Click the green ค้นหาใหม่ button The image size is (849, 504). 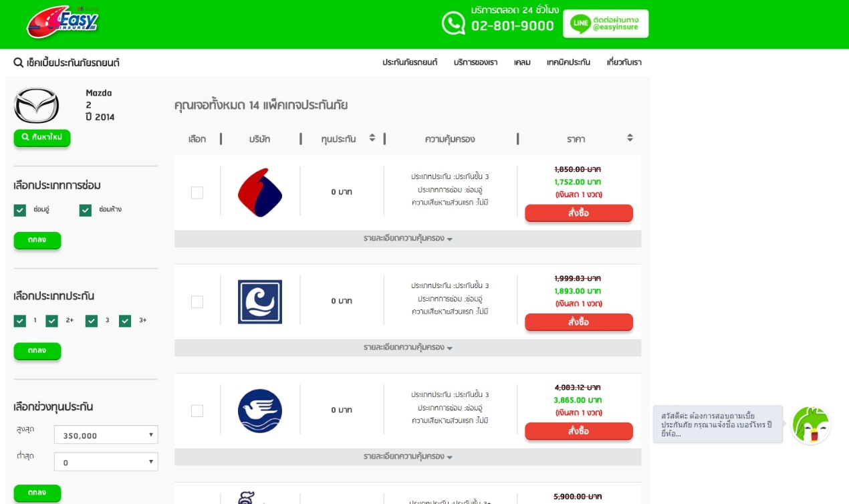pyautogui.click(x=42, y=137)
